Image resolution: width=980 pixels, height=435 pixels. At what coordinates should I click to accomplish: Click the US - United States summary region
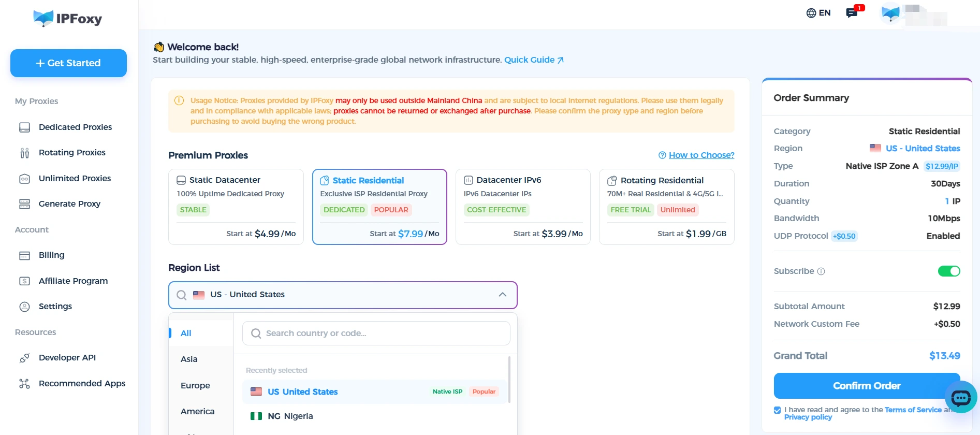click(x=915, y=149)
